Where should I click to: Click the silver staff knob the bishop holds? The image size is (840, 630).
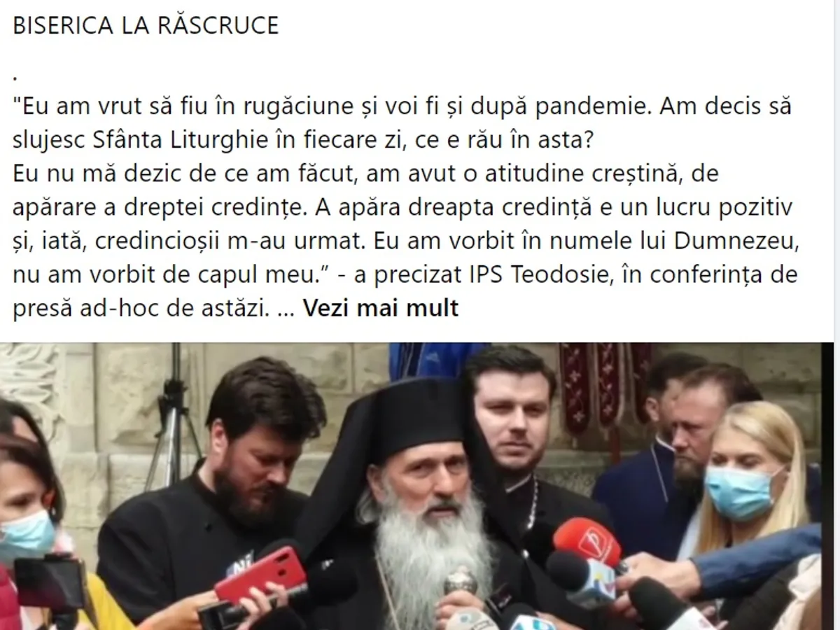click(462, 581)
